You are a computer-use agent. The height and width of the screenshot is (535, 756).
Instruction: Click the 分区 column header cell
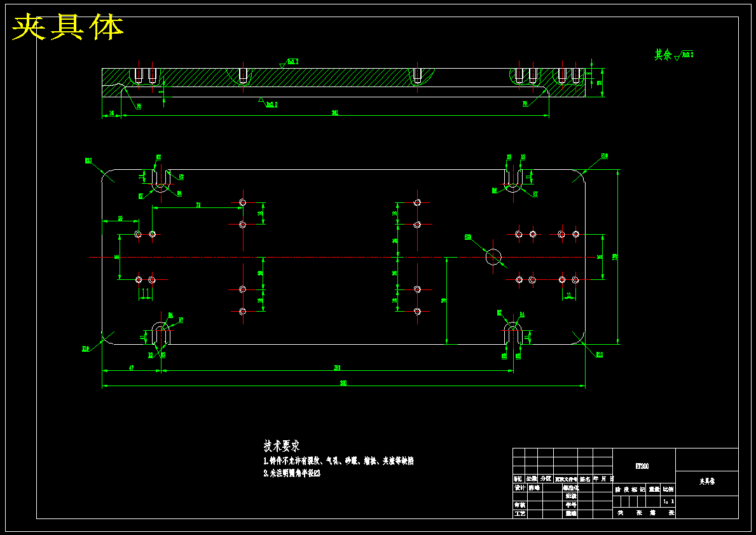[x=546, y=479]
